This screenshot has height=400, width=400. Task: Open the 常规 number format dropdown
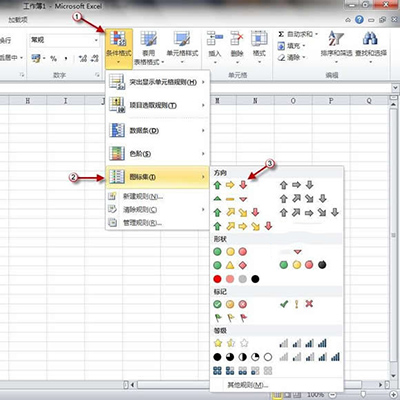click(96, 40)
